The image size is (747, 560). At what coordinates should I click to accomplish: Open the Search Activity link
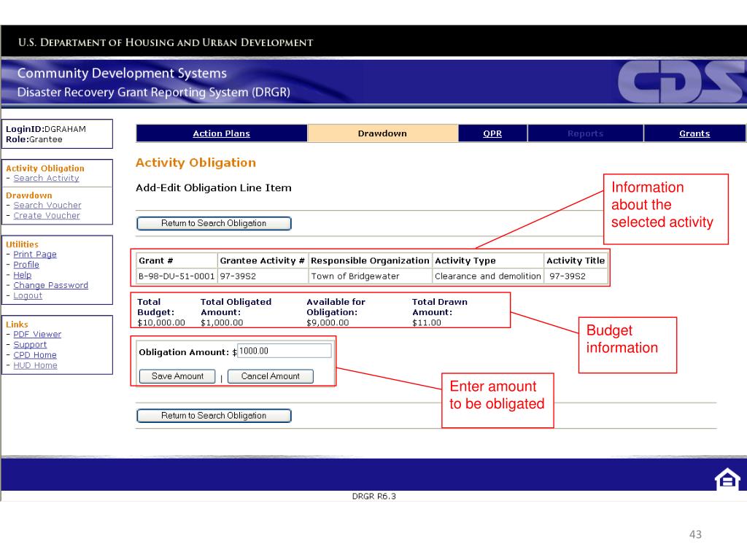[x=46, y=178]
